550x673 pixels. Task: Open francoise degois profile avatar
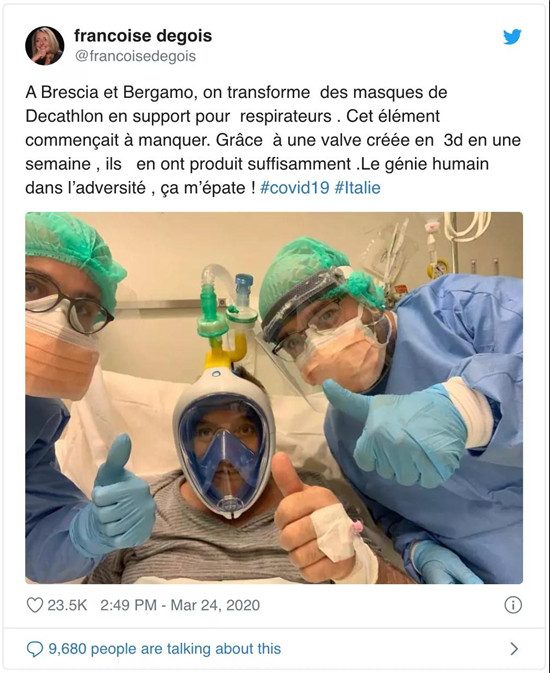pyautogui.click(x=45, y=45)
